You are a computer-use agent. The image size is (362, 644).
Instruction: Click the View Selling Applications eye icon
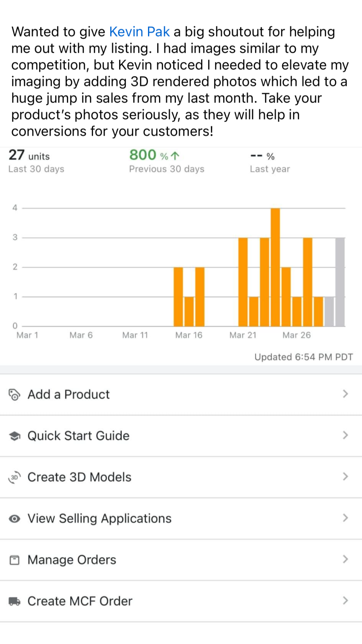click(14, 519)
